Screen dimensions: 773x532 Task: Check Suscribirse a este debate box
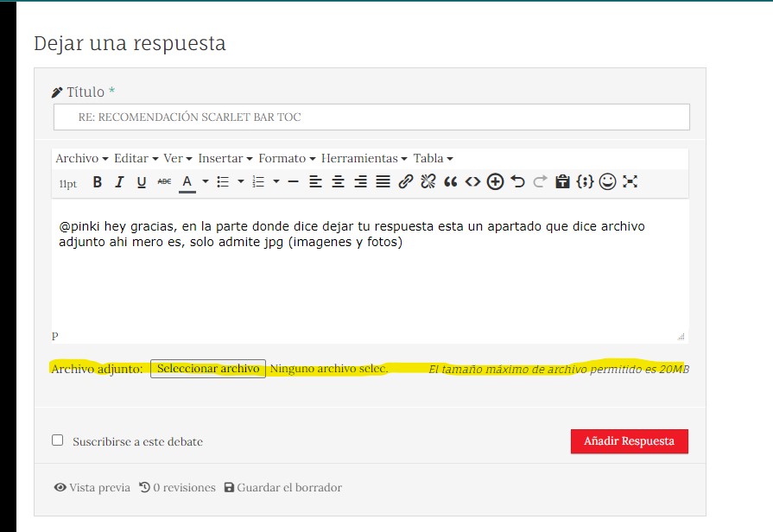point(58,440)
